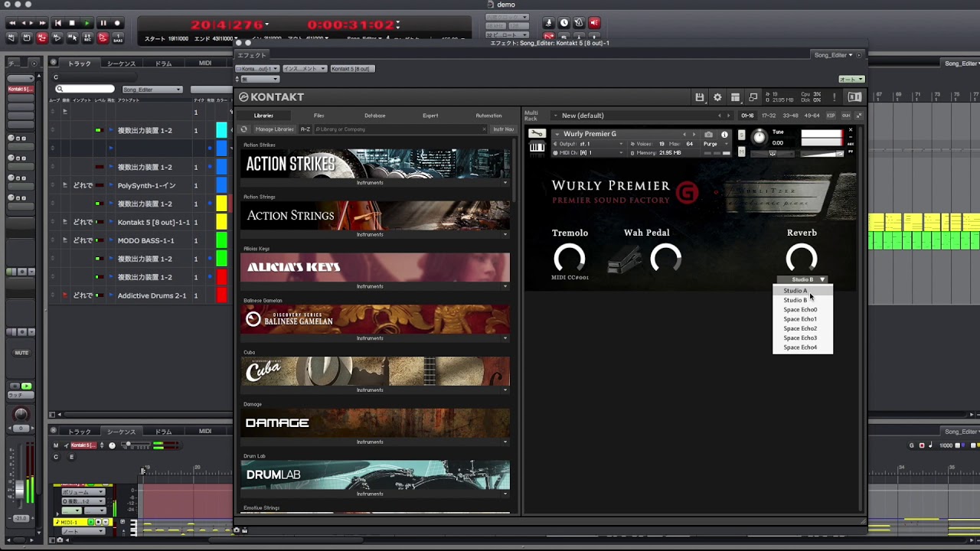This screenshot has height=551, width=980.
Task: Toggle the MUTE button in left mixer strip
Action: point(21,353)
